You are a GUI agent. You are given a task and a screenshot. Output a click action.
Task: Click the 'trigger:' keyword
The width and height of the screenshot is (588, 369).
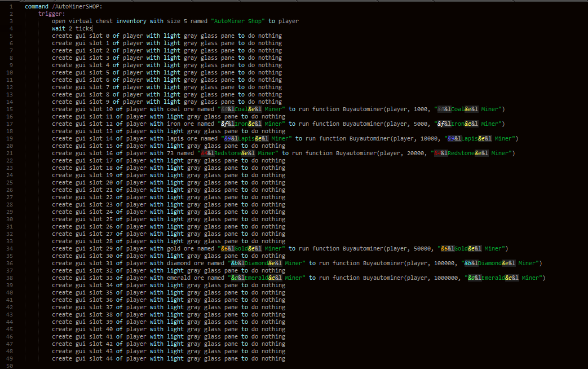[x=52, y=14]
